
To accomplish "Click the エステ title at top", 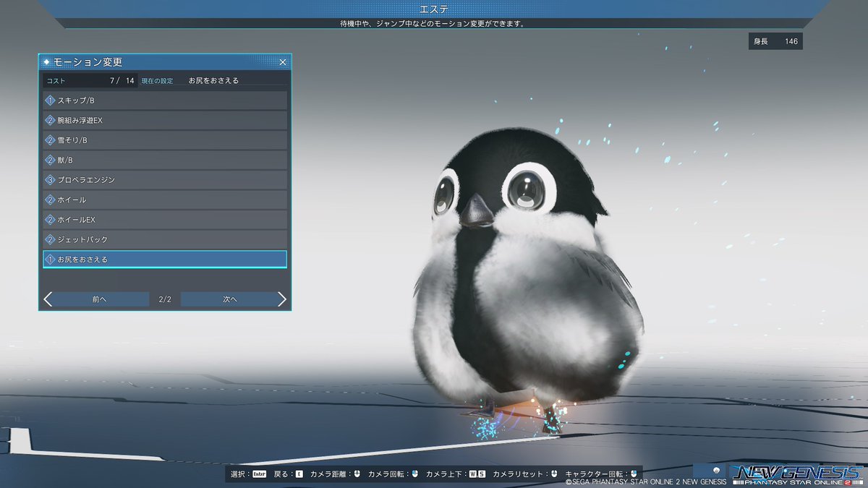I will tap(433, 9).
